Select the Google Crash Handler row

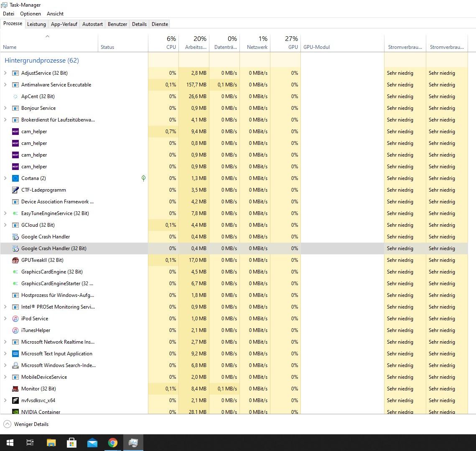234,237
